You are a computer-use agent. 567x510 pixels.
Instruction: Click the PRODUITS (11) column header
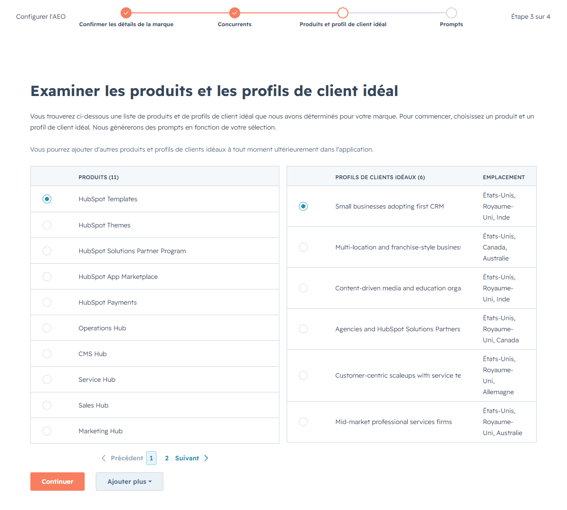pos(98,177)
